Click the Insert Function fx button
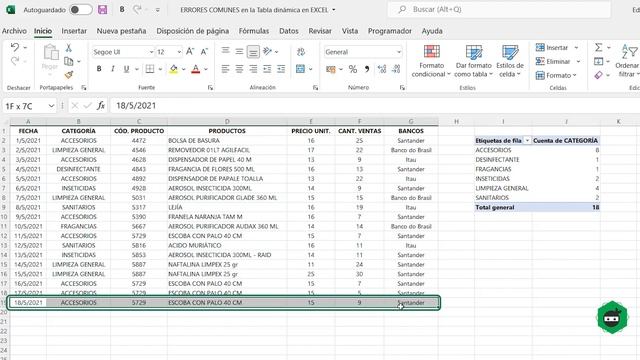Image resolution: width=640 pixels, height=360 pixels. 101,106
